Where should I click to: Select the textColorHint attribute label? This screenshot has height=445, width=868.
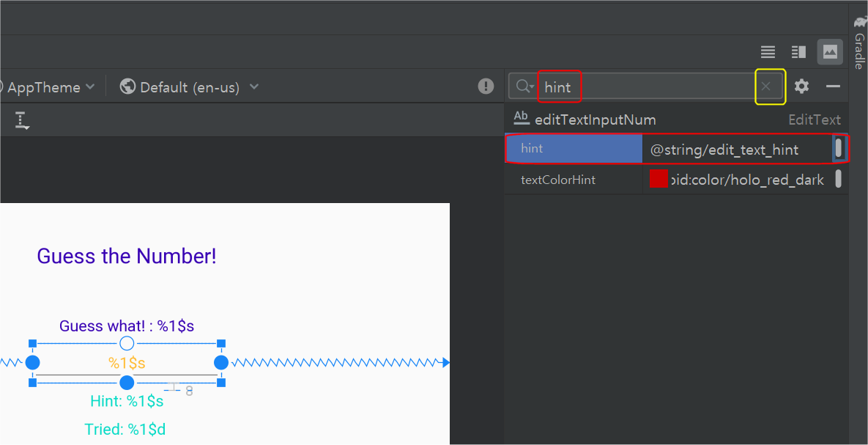coord(558,180)
